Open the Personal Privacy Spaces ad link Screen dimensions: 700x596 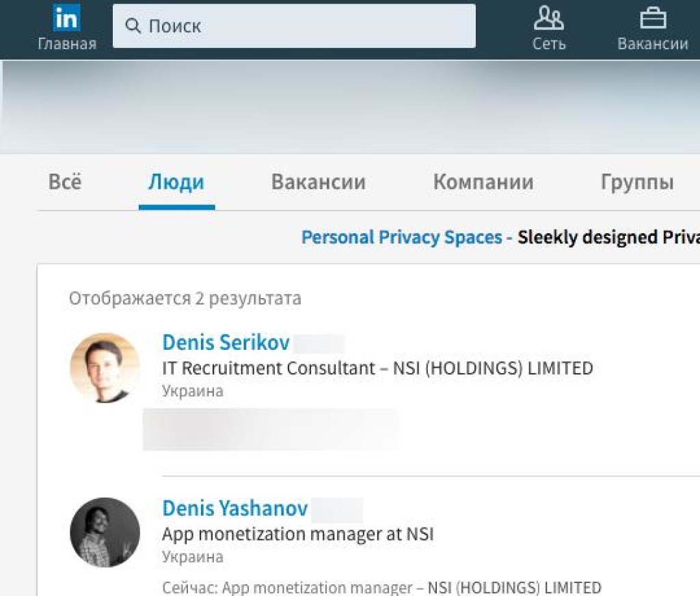pos(402,237)
